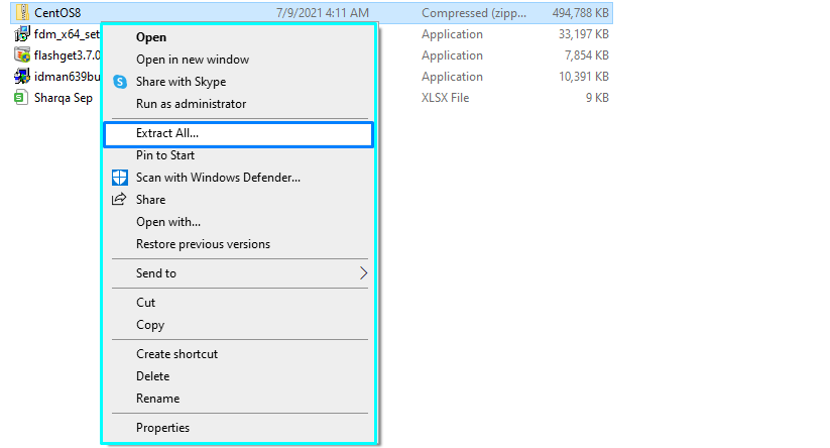Screen dimensions: 830x448
Task: Click the Share arrow icon
Action: point(119,199)
